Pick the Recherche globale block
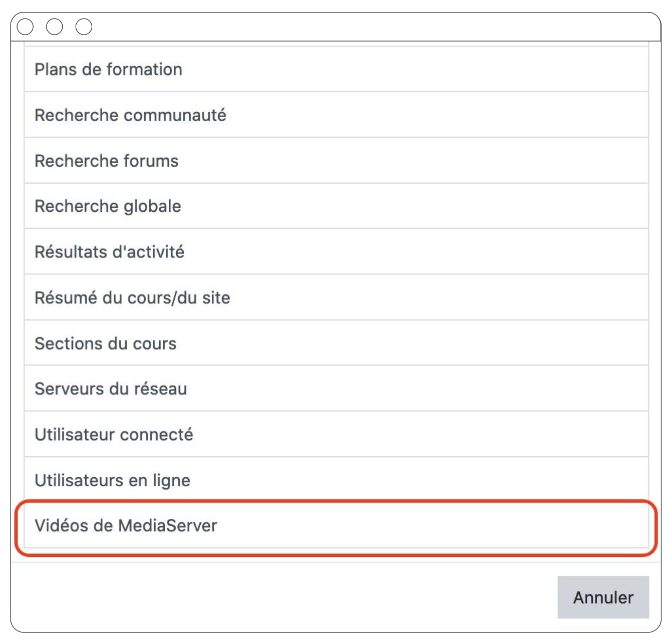Viewport: 671px width, 644px height. pos(108,206)
